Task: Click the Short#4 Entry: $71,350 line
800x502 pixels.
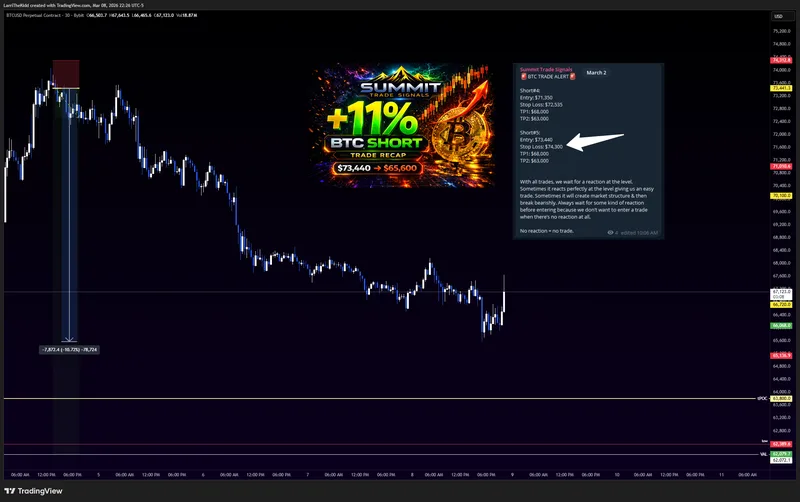Action: pyautogui.click(x=536, y=97)
